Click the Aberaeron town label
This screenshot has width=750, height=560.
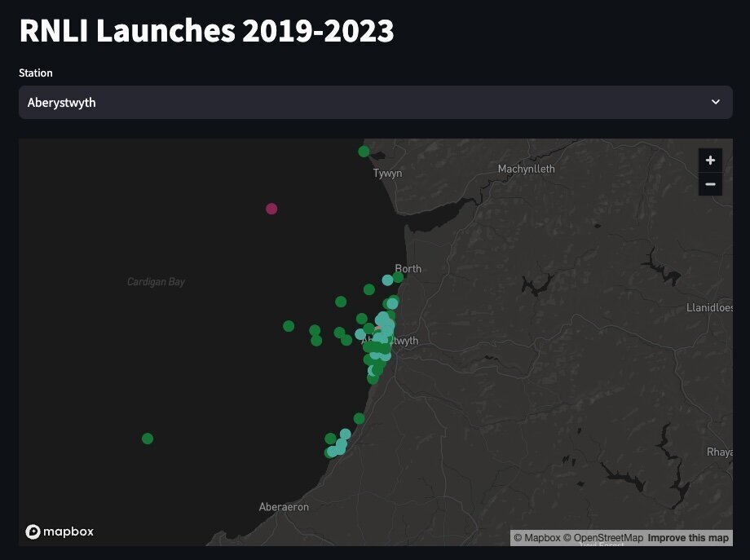pyautogui.click(x=284, y=507)
